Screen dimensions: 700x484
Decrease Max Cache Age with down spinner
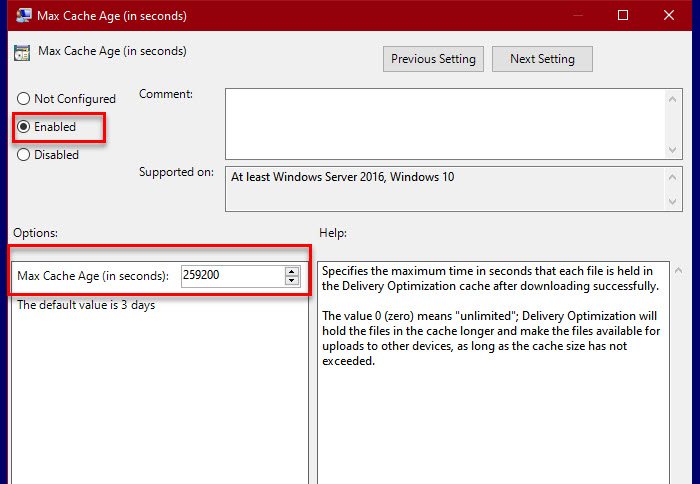292,280
